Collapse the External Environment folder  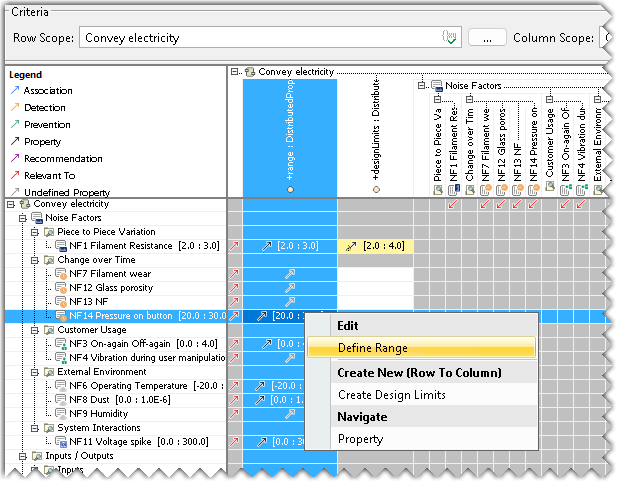click(x=35, y=372)
